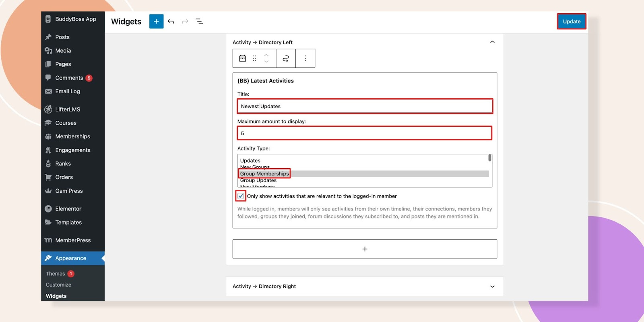Image resolution: width=644 pixels, height=322 pixels.
Task: Click the Templates folder icon
Action: (x=48, y=222)
